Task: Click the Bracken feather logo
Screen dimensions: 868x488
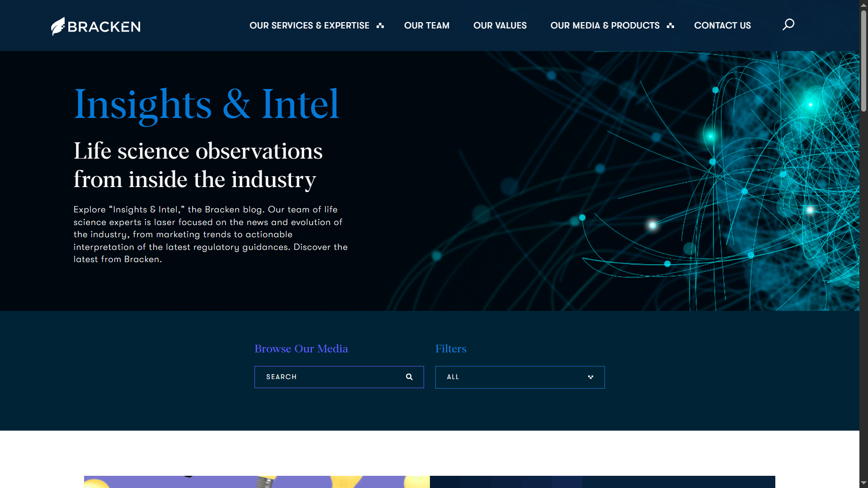Action: pyautogui.click(x=58, y=26)
